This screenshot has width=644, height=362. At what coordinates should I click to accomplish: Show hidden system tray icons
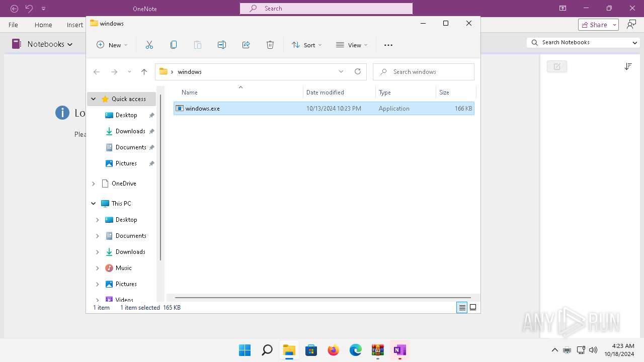coord(554,350)
